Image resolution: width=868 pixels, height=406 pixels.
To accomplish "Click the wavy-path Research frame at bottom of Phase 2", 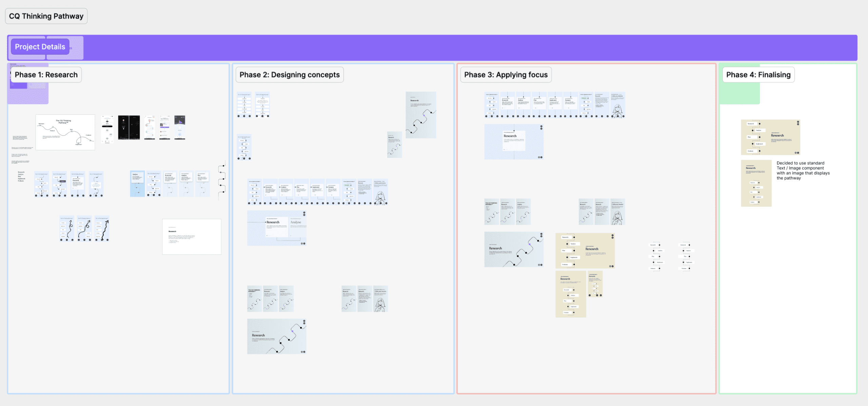I will coord(276,336).
